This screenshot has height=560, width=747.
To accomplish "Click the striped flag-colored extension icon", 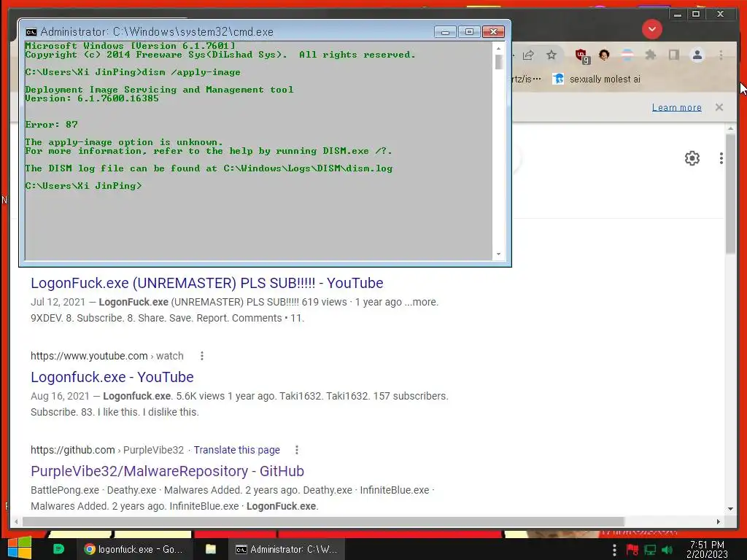I will click(627, 55).
